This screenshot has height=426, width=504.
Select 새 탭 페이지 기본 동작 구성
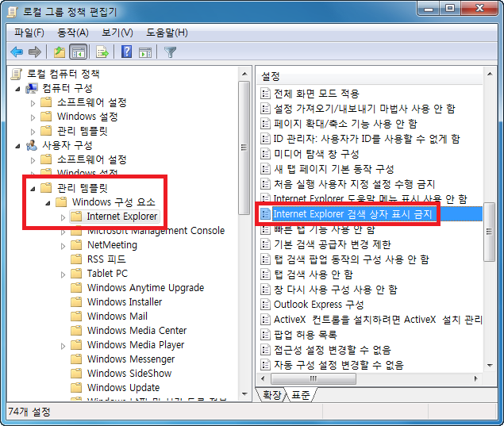[333, 169]
